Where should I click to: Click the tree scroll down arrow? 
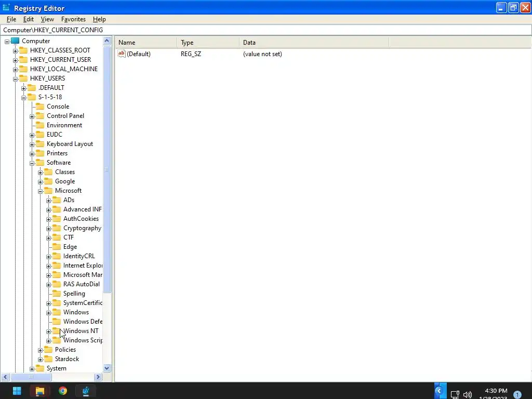tap(107, 368)
